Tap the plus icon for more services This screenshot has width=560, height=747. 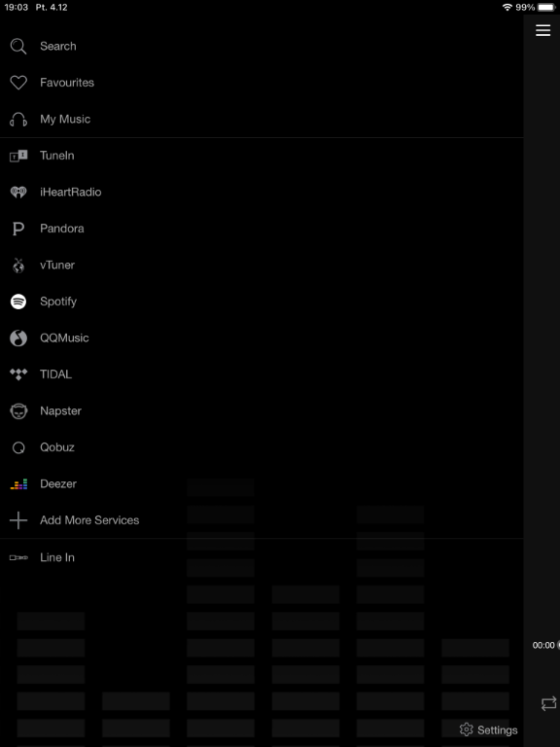coord(18,520)
